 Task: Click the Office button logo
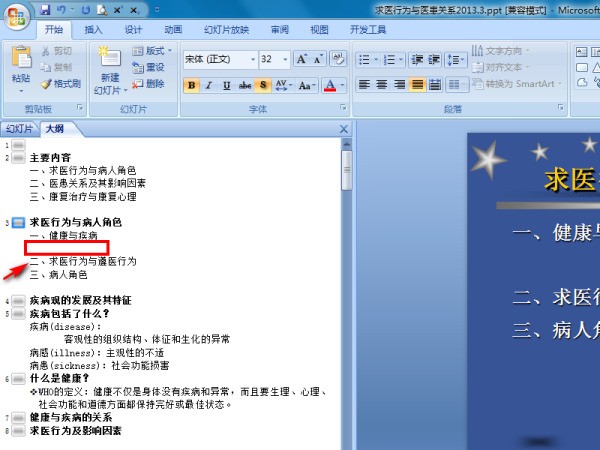pyautogui.click(x=16, y=17)
